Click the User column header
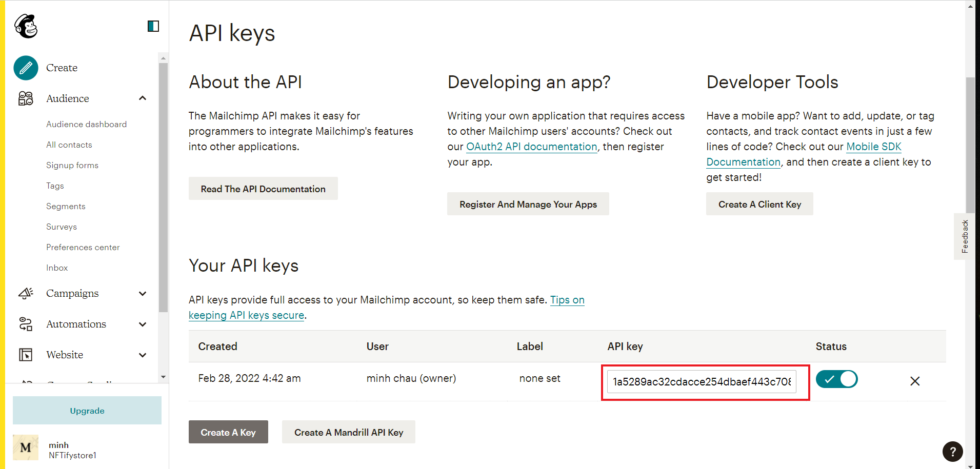The width and height of the screenshot is (980, 469). pos(377,346)
